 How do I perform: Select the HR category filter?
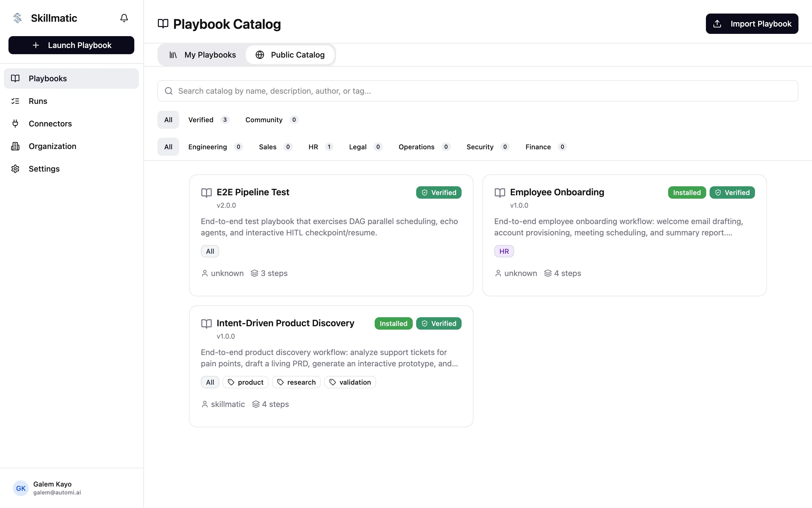point(320,147)
